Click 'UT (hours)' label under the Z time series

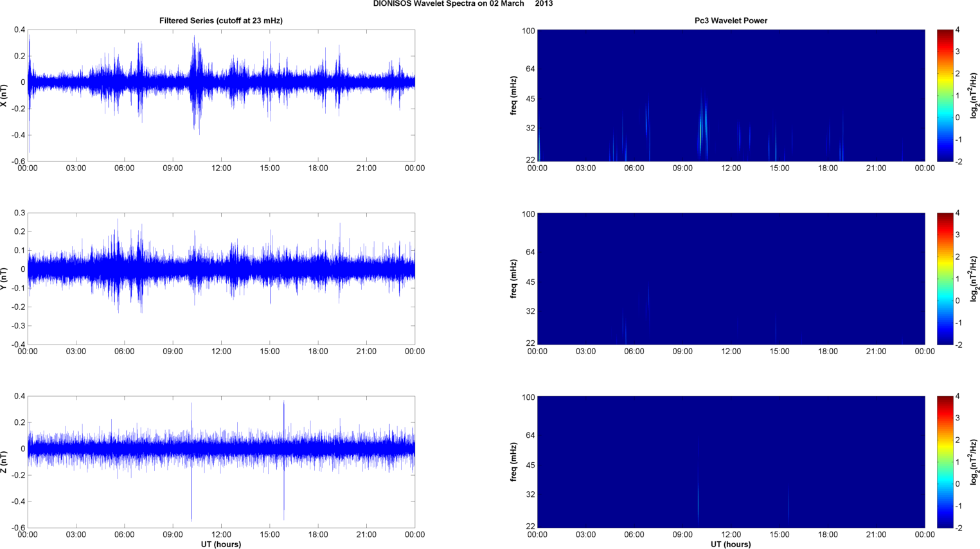pyautogui.click(x=221, y=544)
